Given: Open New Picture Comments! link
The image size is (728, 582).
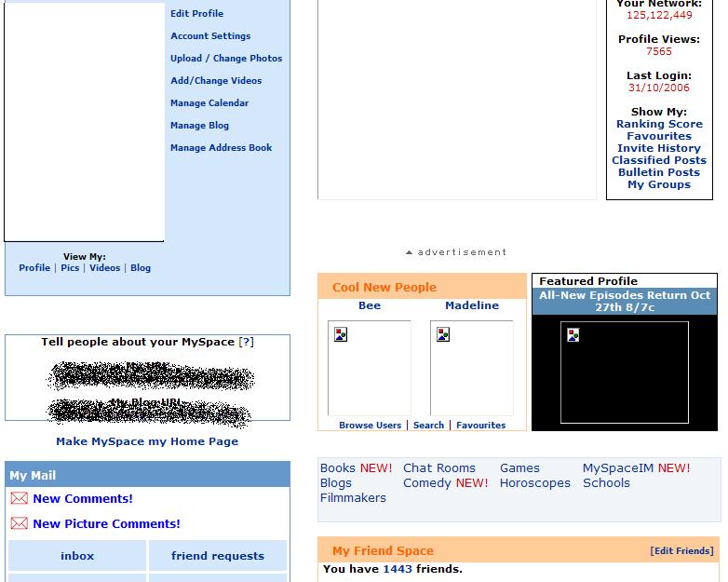Looking at the screenshot, I should [x=106, y=523].
